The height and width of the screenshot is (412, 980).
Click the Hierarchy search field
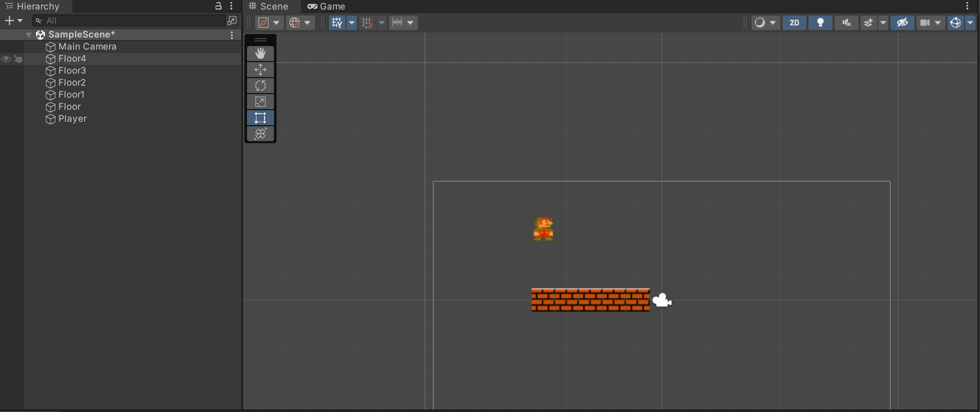[129, 21]
